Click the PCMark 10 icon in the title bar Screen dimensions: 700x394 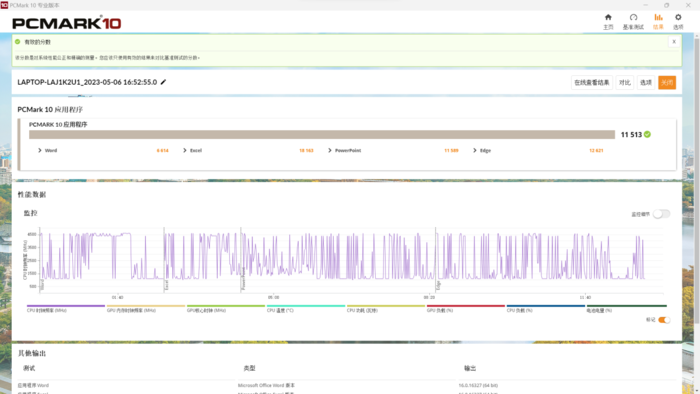pos(4,5)
